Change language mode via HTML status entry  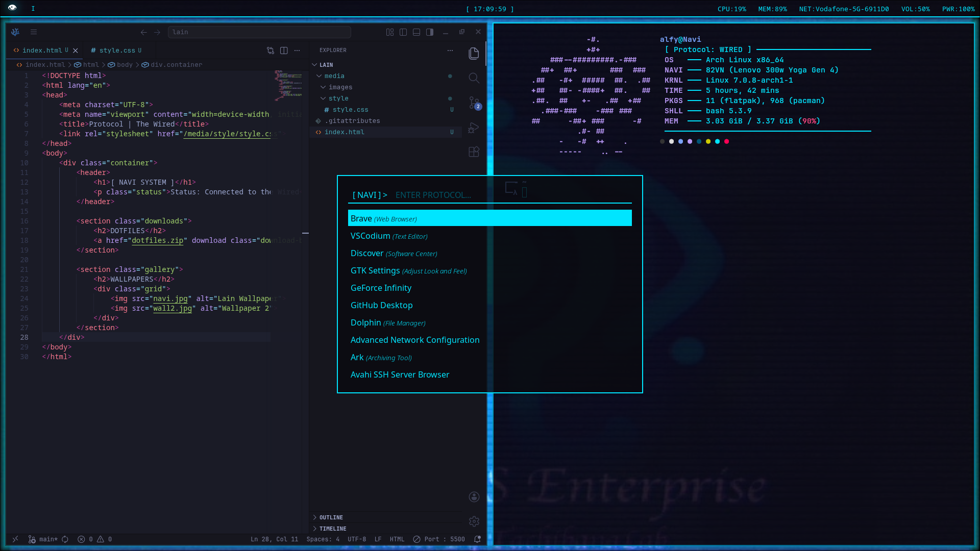[397, 539]
